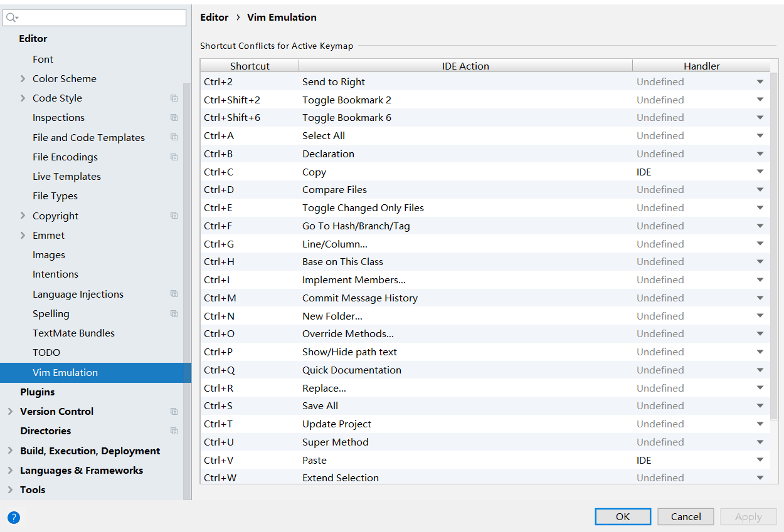Click the override icon beside Code Style
This screenshot has width=784, height=532.
174,98
